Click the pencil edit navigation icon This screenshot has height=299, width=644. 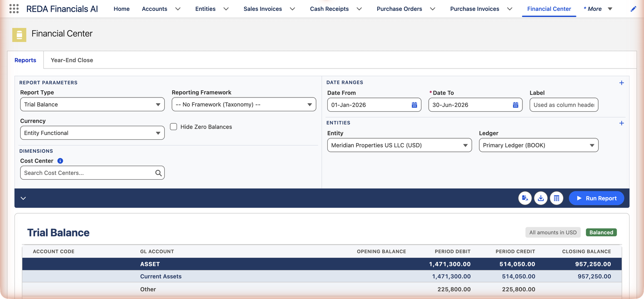point(633,9)
